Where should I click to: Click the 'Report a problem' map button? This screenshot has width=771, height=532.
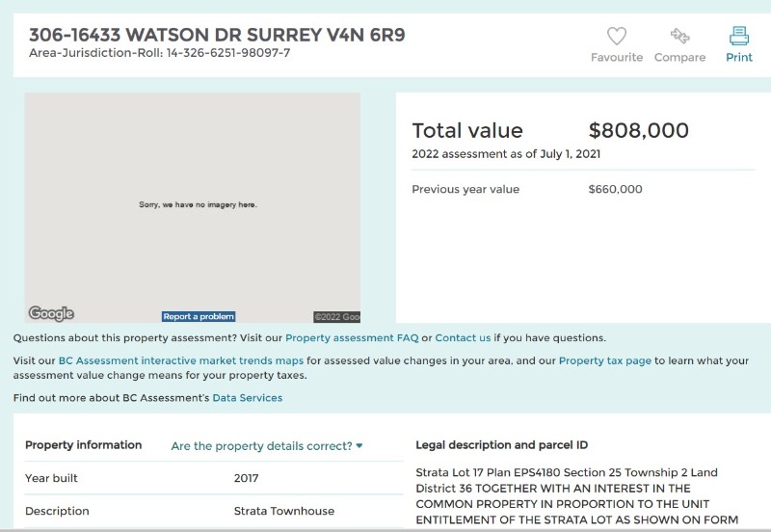pos(199,317)
